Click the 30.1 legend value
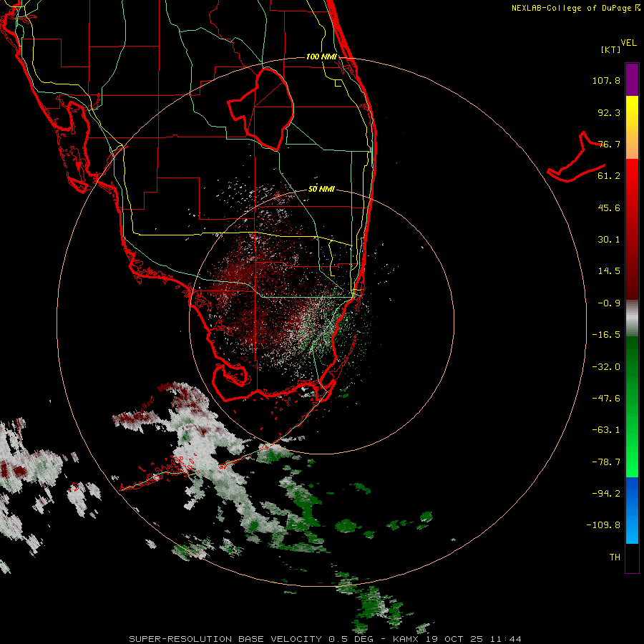The height and width of the screenshot is (644, 644). 609,240
